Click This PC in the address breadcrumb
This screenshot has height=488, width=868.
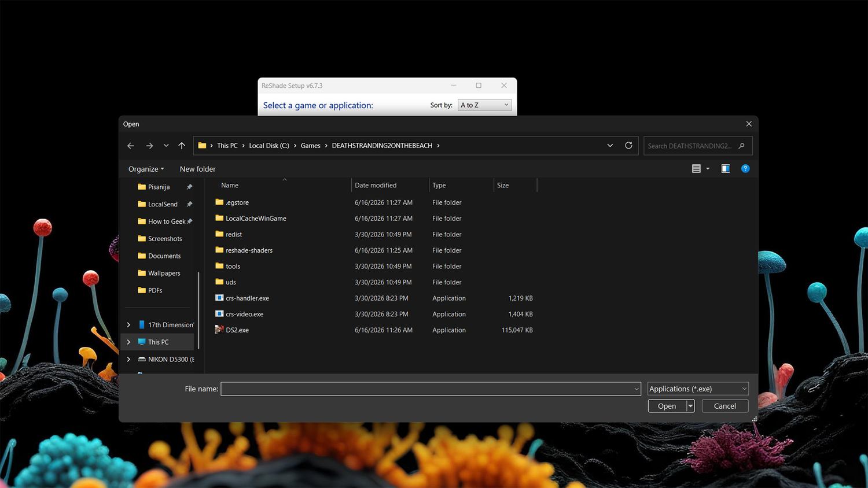[227, 146]
